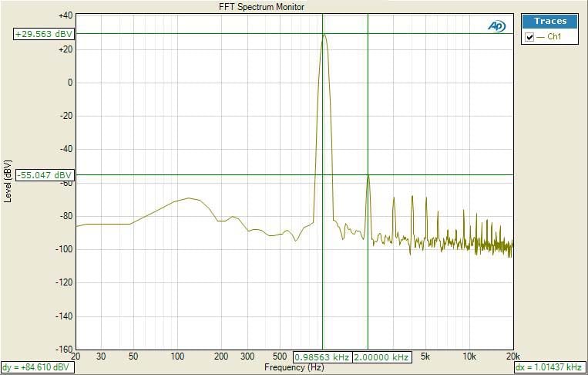Select the 2.00000 kHz cursor value box
588x375 pixels.
(x=382, y=357)
